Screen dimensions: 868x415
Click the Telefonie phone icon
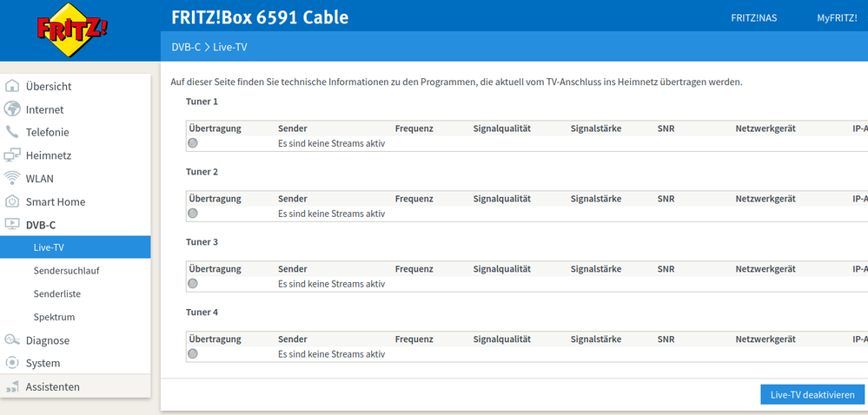[x=12, y=132]
